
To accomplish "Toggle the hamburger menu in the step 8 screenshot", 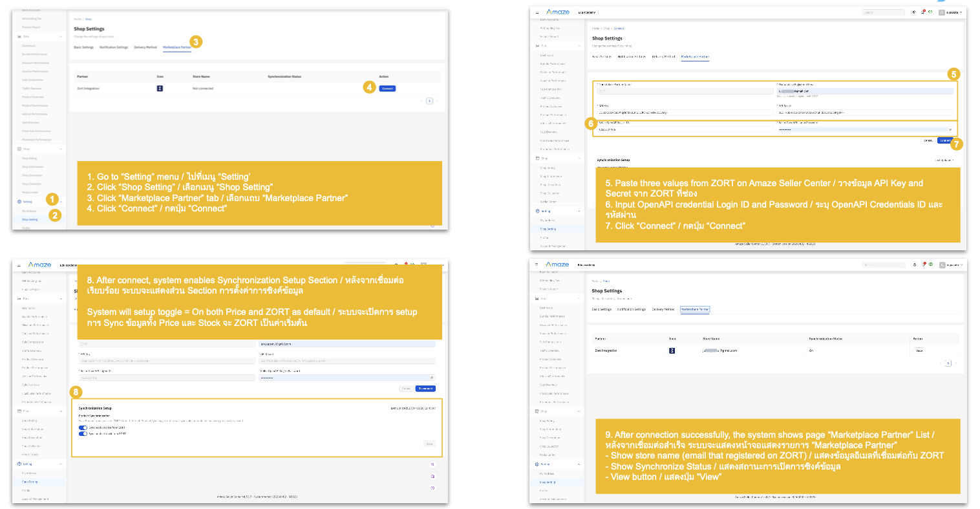I will pos(19,265).
